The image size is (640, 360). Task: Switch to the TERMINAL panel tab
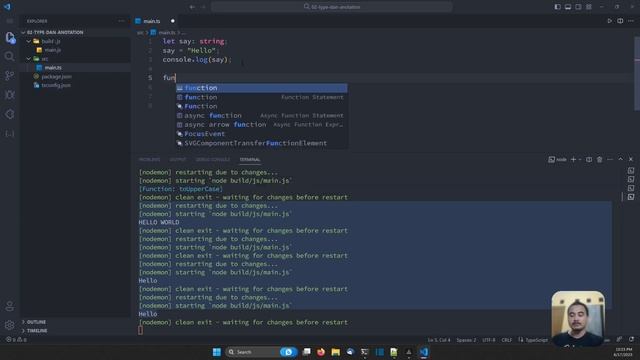pyautogui.click(x=250, y=160)
